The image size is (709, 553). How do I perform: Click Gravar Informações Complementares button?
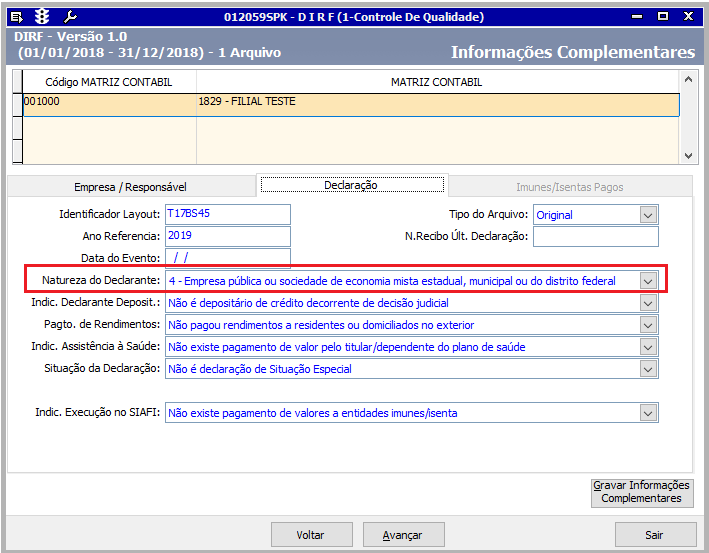pyautogui.click(x=642, y=493)
